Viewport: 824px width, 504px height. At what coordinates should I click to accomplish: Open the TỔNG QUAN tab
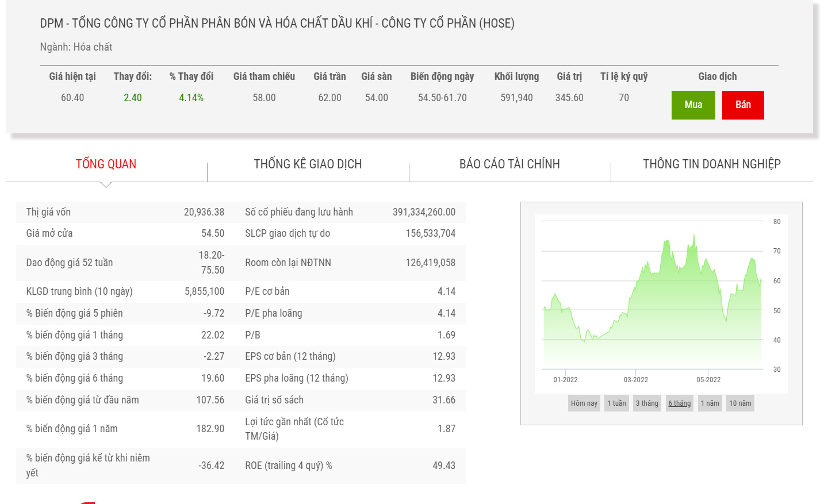pos(106,164)
